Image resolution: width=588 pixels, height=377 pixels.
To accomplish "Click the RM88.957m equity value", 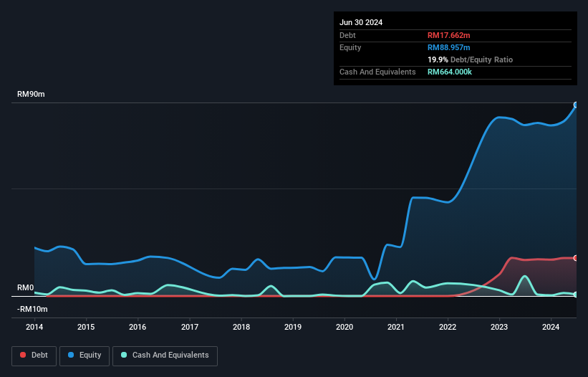I will tap(448, 47).
